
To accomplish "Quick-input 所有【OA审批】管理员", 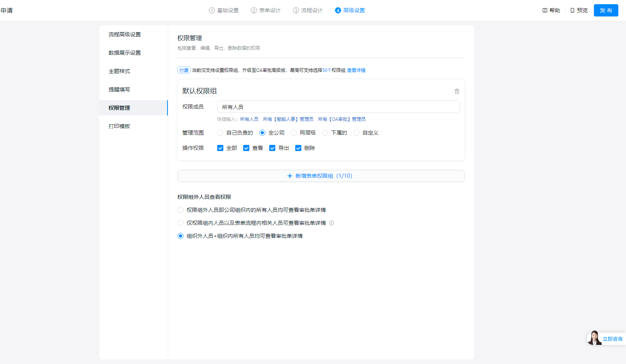I will (x=342, y=119).
